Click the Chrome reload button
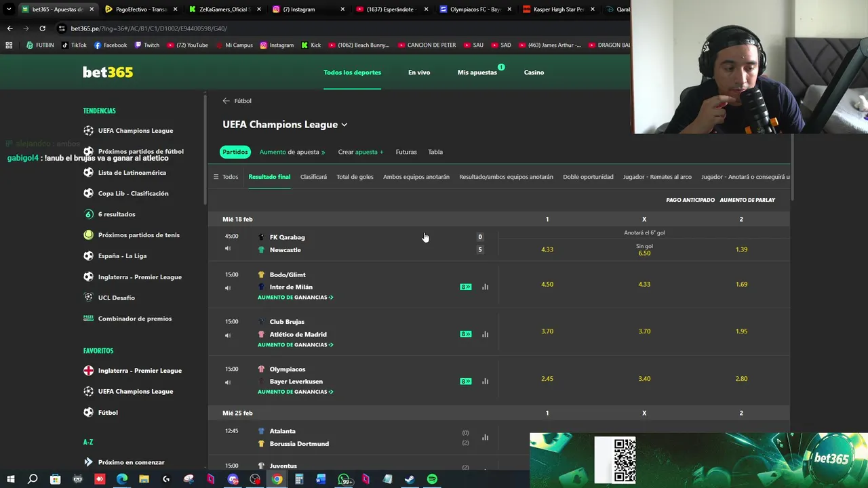 pyautogui.click(x=42, y=28)
